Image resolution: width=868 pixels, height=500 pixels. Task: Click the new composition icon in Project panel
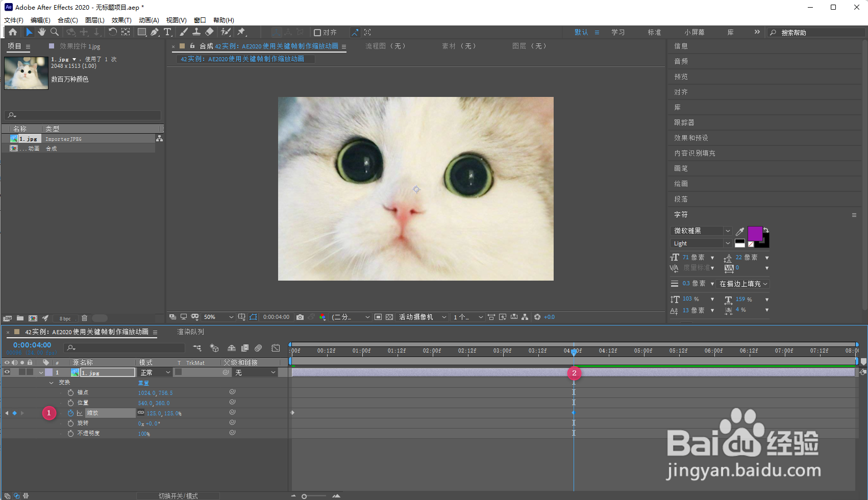[x=33, y=318]
